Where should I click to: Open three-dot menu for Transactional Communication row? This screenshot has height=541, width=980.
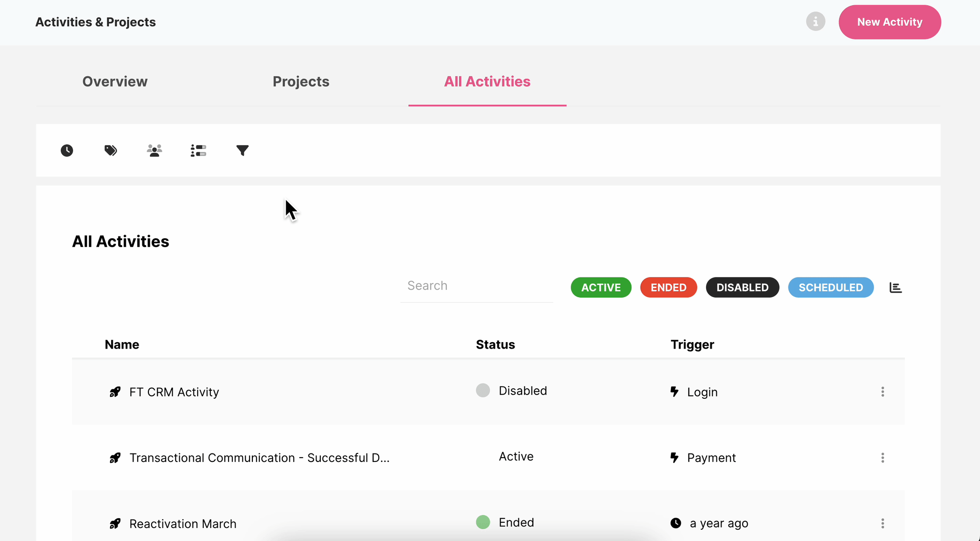883,458
